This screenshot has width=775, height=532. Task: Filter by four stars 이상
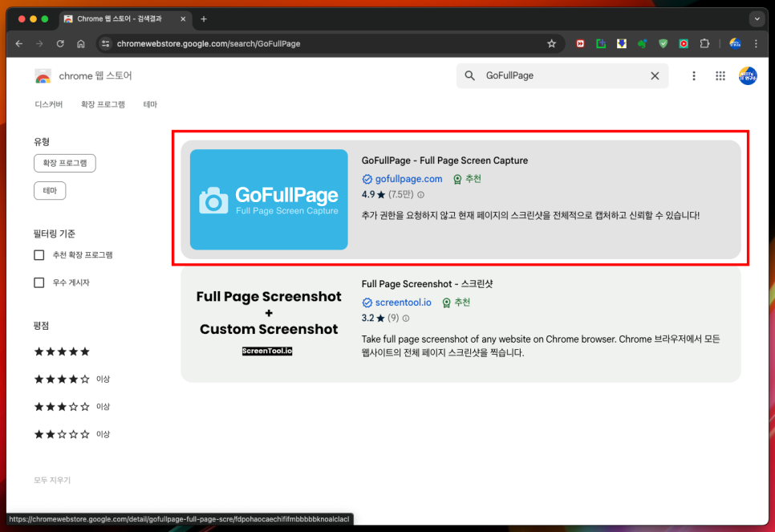coord(71,380)
